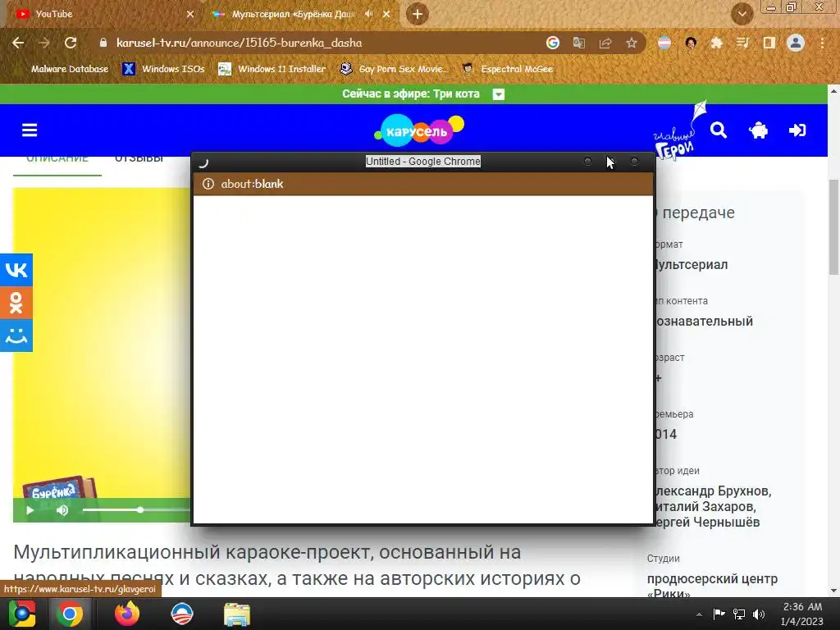
Task: Open the Windows 11 Installer bookmark
Action: (272, 69)
